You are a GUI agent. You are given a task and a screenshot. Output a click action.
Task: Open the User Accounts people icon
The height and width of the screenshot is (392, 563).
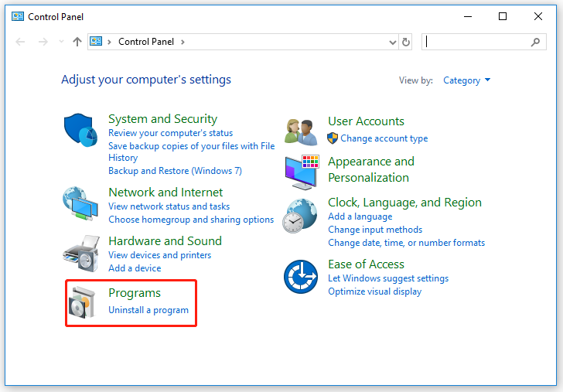click(x=301, y=131)
